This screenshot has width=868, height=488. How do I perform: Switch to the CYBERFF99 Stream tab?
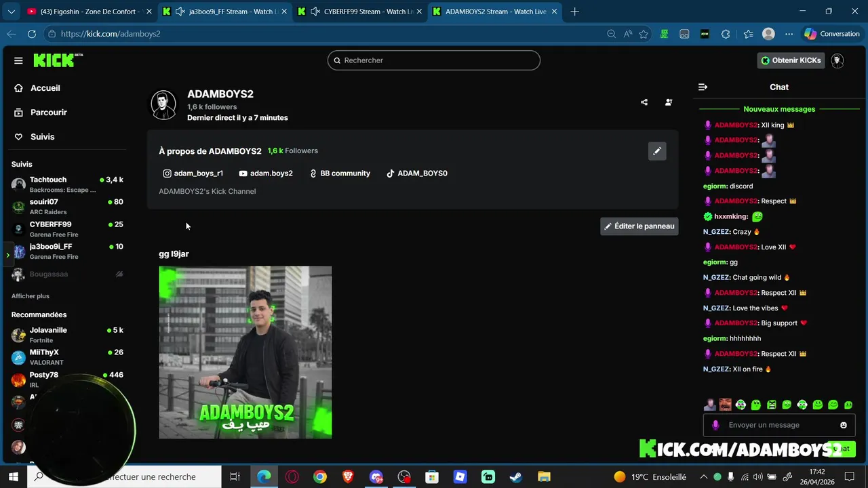pyautogui.click(x=359, y=12)
